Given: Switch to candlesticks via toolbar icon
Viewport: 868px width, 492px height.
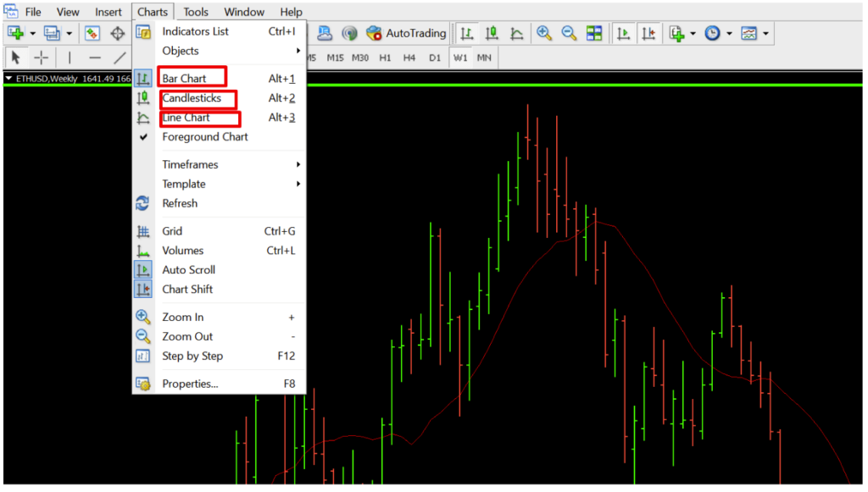Looking at the screenshot, I should pyautogui.click(x=492, y=33).
